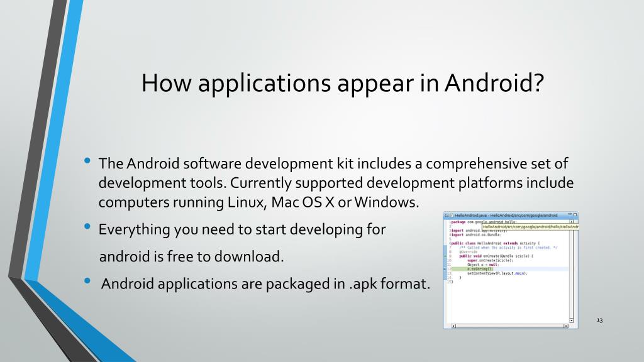Click the bullet about .apk format

(x=265, y=283)
